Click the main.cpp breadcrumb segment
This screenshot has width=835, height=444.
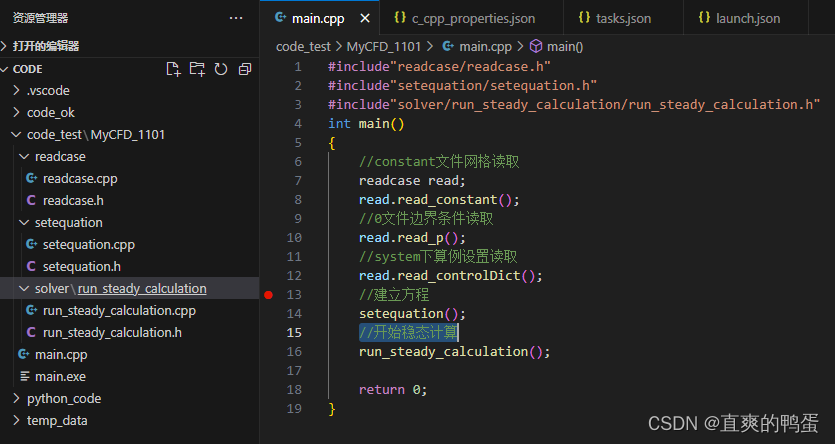coord(485,47)
